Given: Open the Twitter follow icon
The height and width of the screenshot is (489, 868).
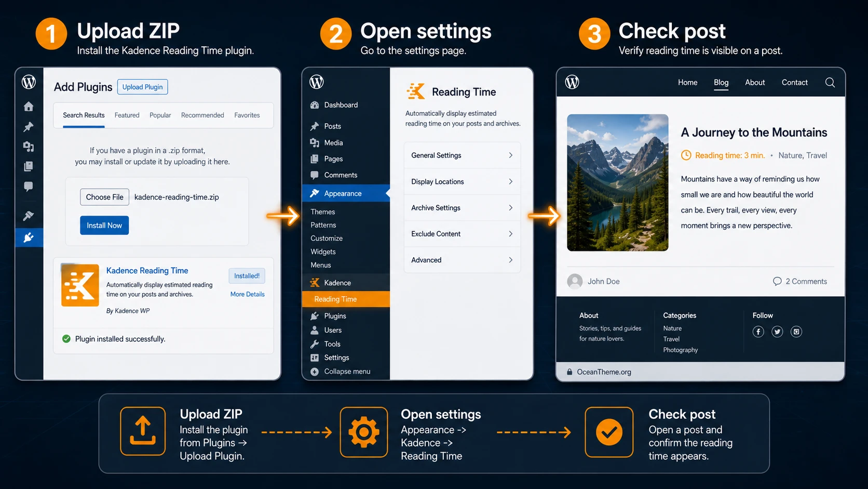Looking at the screenshot, I should 777,332.
